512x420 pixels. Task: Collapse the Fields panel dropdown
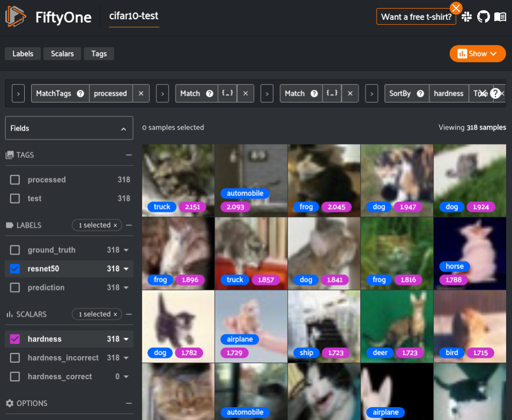[123, 128]
